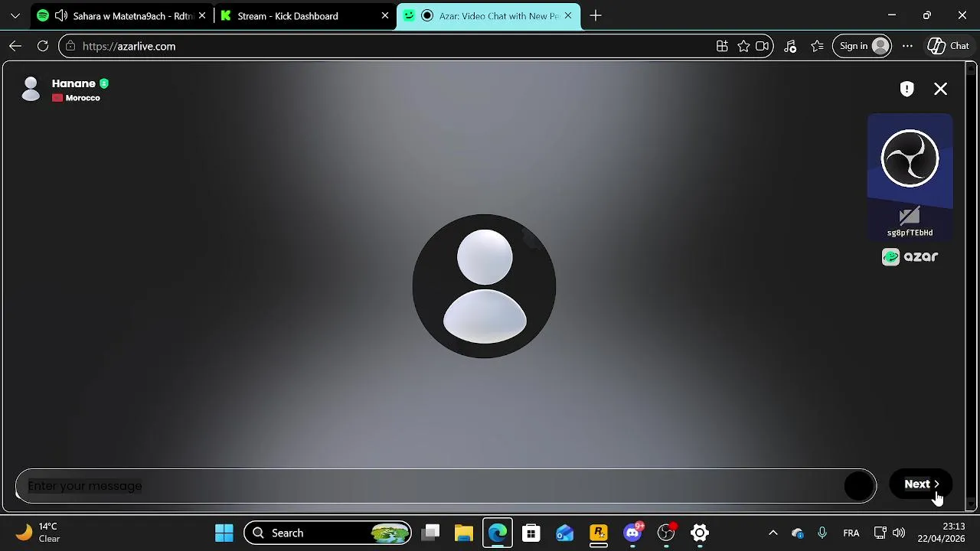Image resolution: width=980 pixels, height=551 pixels.
Task: View site information lock icon
Action: click(x=70, y=46)
